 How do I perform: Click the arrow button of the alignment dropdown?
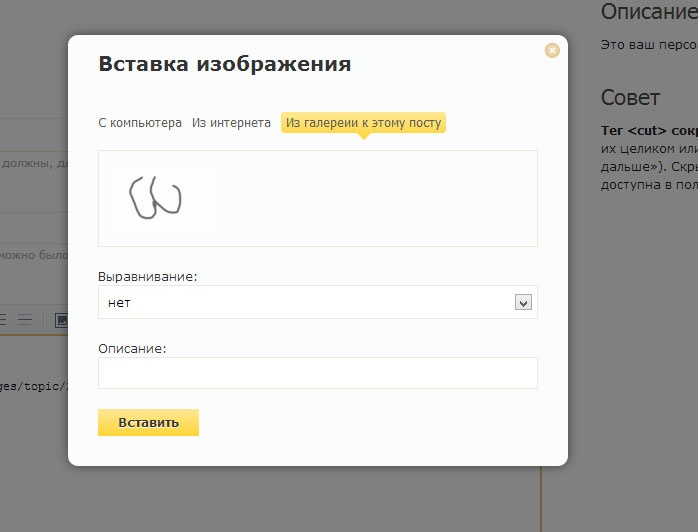pyautogui.click(x=523, y=303)
